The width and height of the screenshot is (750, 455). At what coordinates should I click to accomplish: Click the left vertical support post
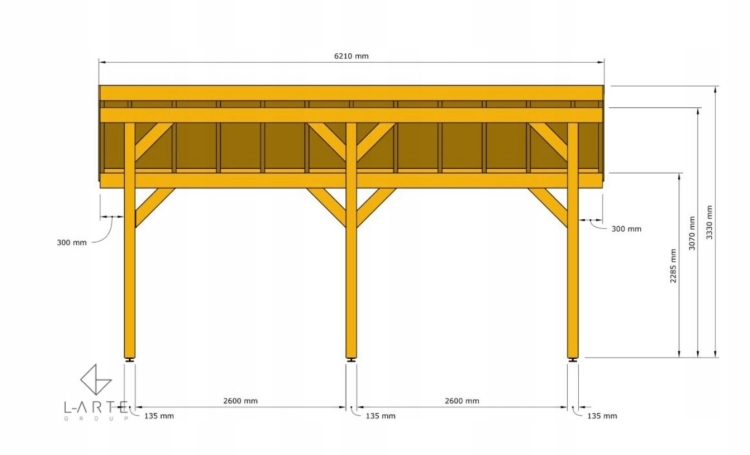point(130,241)
